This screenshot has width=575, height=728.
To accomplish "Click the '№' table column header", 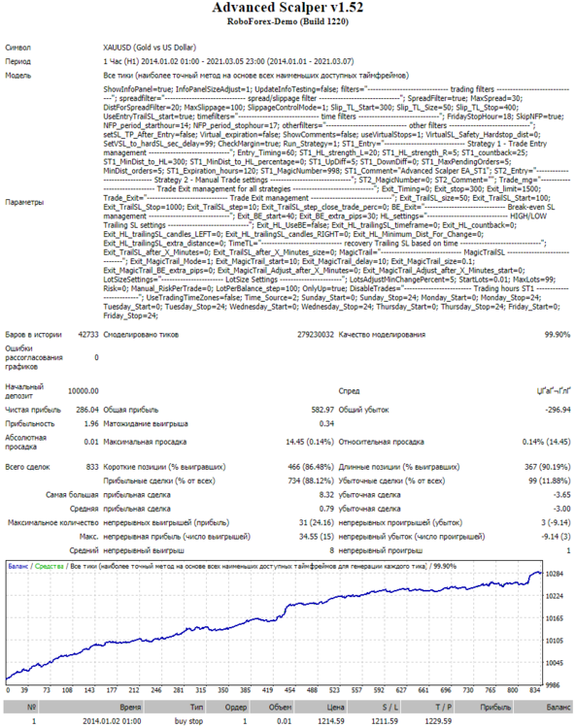I will click(x=32, y=707).
